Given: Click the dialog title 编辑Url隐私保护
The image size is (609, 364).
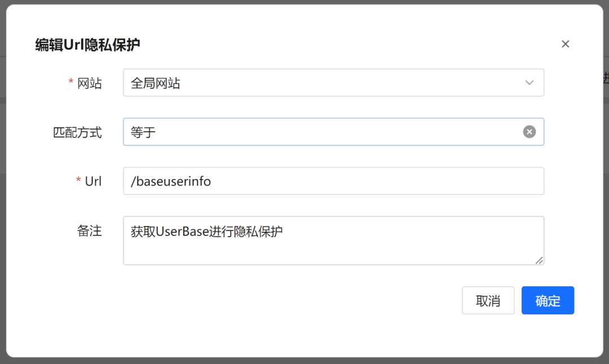Looking at the screenshot, I should tap(87, 45).
